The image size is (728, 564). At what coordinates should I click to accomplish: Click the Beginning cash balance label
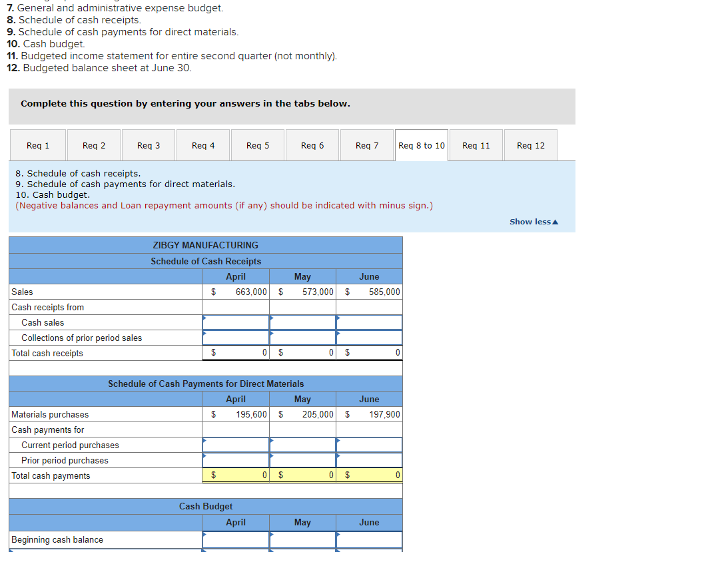57,539
